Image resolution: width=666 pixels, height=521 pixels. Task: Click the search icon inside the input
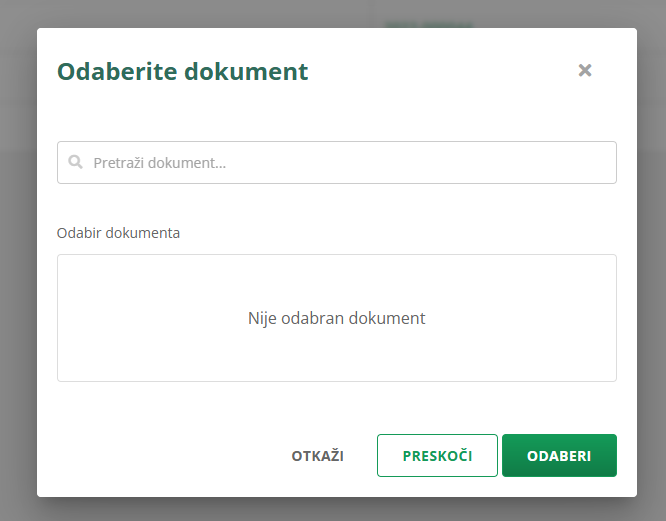(75, 162)
